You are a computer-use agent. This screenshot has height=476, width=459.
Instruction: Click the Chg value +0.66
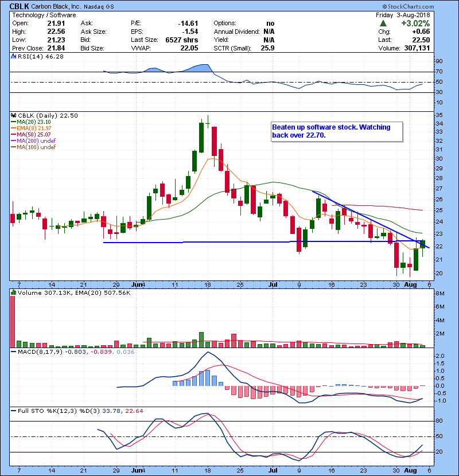coord(421,32)
